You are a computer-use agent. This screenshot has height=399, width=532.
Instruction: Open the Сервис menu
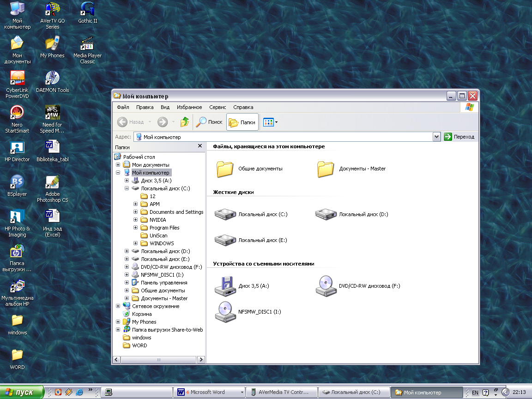click(x=218, y=107)
